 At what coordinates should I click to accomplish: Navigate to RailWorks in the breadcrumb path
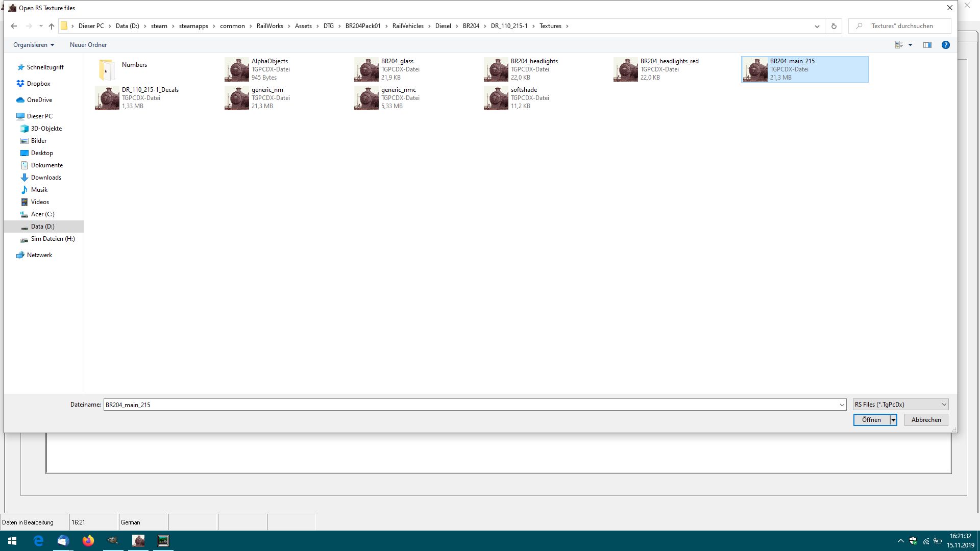click(269, 26)
